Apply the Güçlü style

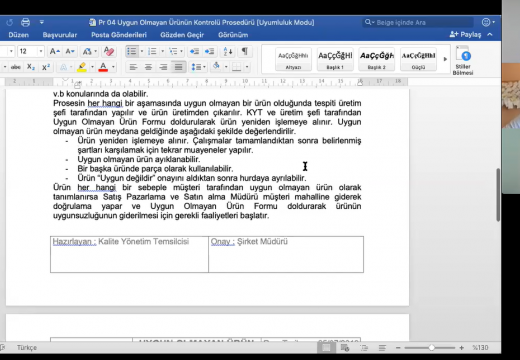point(418,59)
